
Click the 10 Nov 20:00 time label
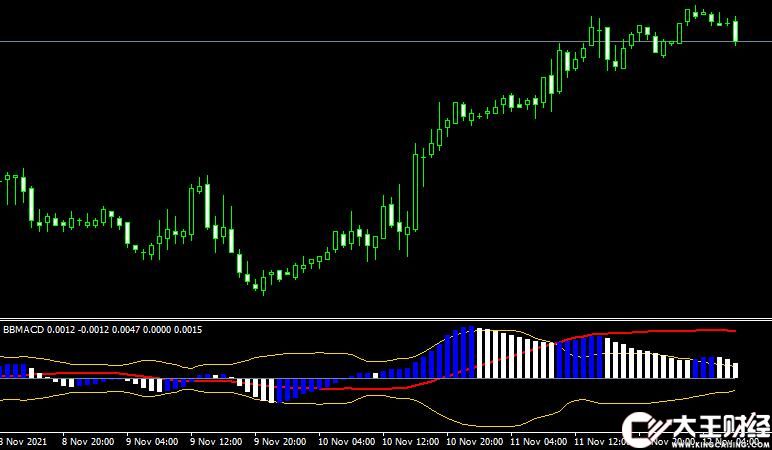(475, 441)
